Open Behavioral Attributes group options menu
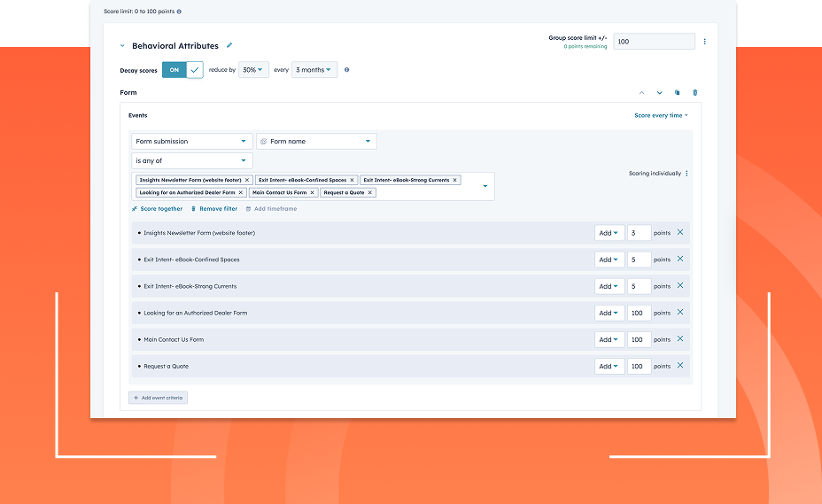The width and height of the screenshot is (822, 504). [704, 42]
